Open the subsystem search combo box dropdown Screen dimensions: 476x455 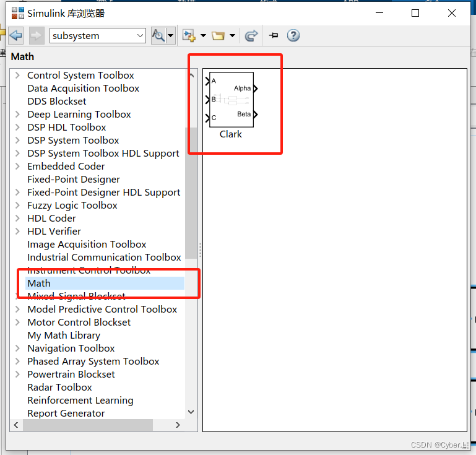pos(140,35)
